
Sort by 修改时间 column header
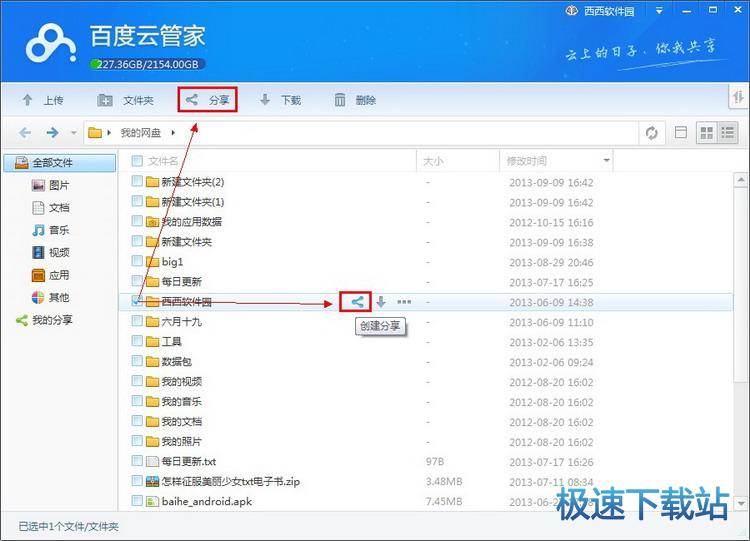point(527,161)
